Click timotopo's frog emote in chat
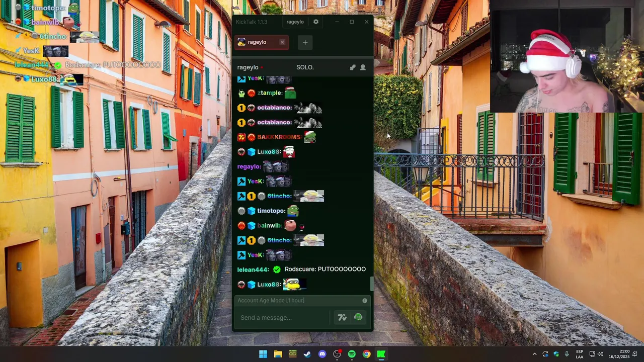 point(293,211)
